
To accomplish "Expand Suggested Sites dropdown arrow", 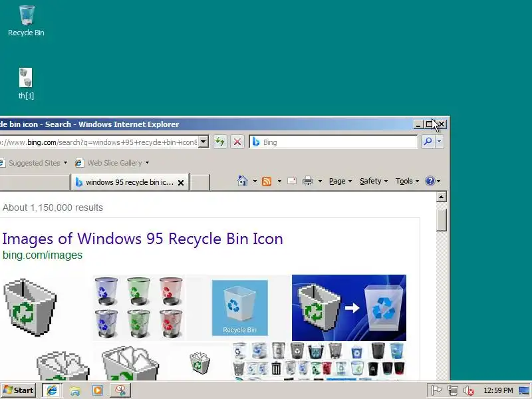I will point(65,163).
